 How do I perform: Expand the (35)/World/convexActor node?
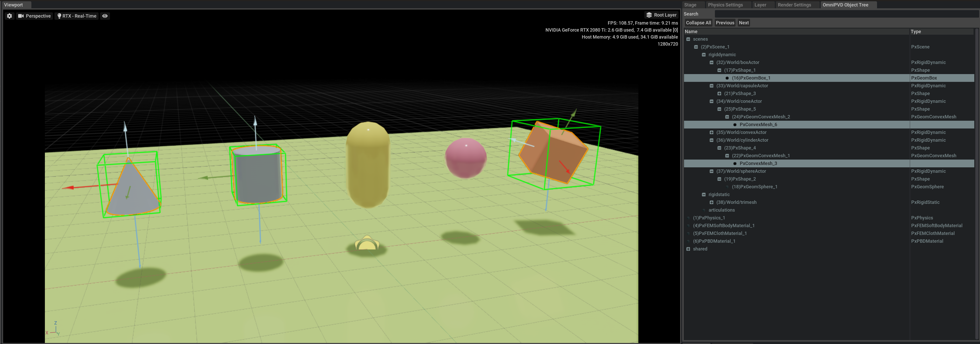pyautogui.click(x=712, y=132)
